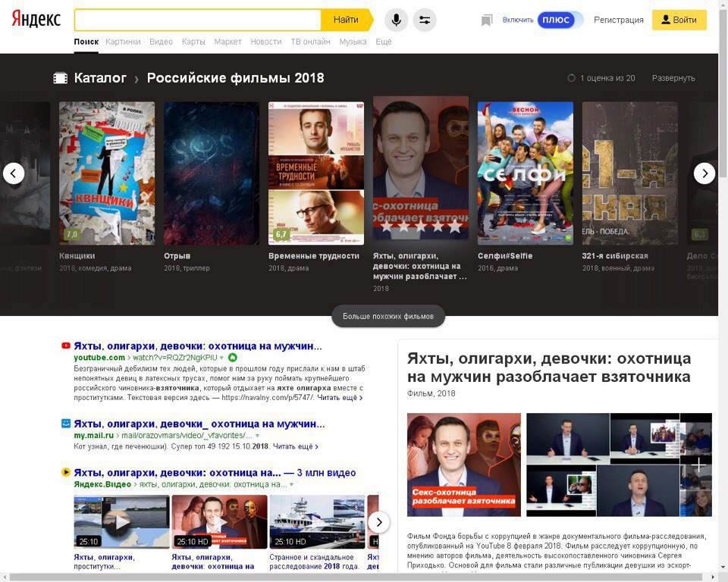Open the Маркет tab
728x582 pixels.
tap(228, 42)
